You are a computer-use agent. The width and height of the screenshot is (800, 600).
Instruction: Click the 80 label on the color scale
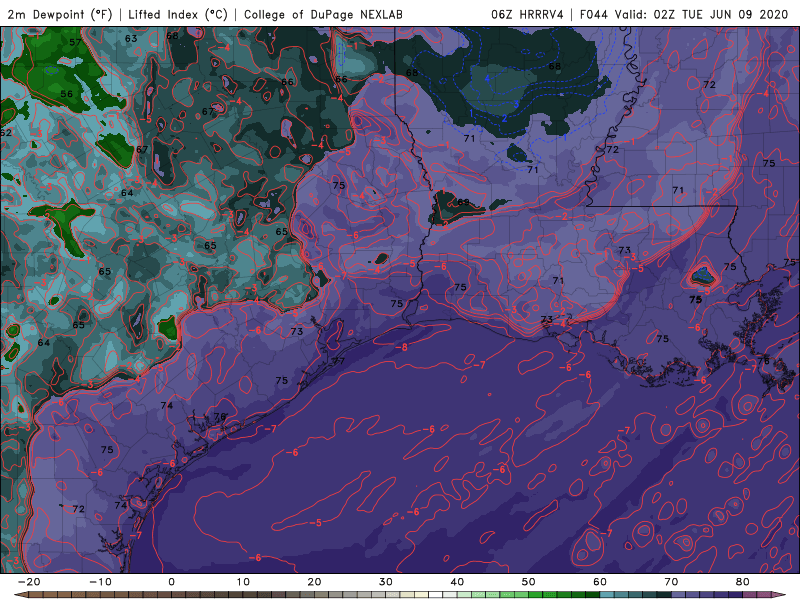click(x=743, y=582)
